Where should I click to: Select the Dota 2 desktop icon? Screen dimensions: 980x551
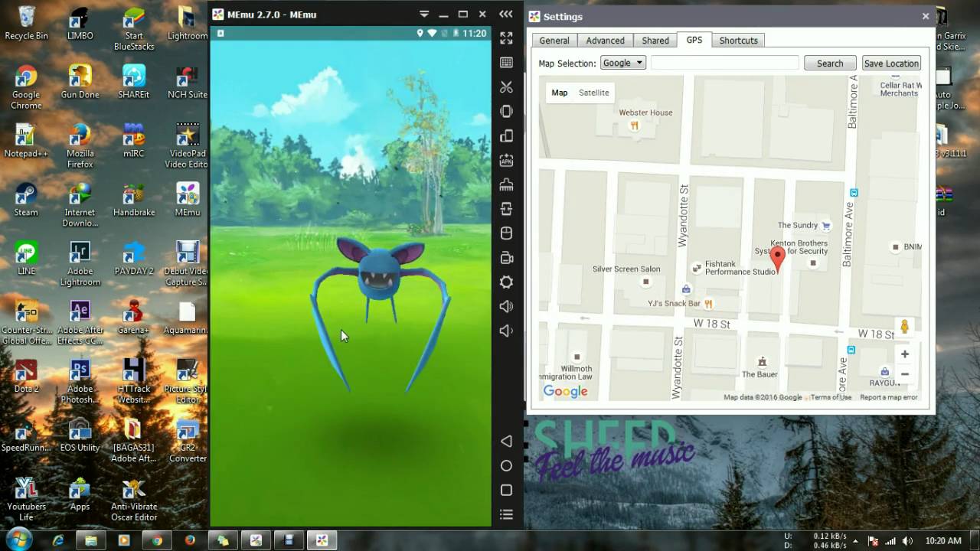tap(26, 376)
